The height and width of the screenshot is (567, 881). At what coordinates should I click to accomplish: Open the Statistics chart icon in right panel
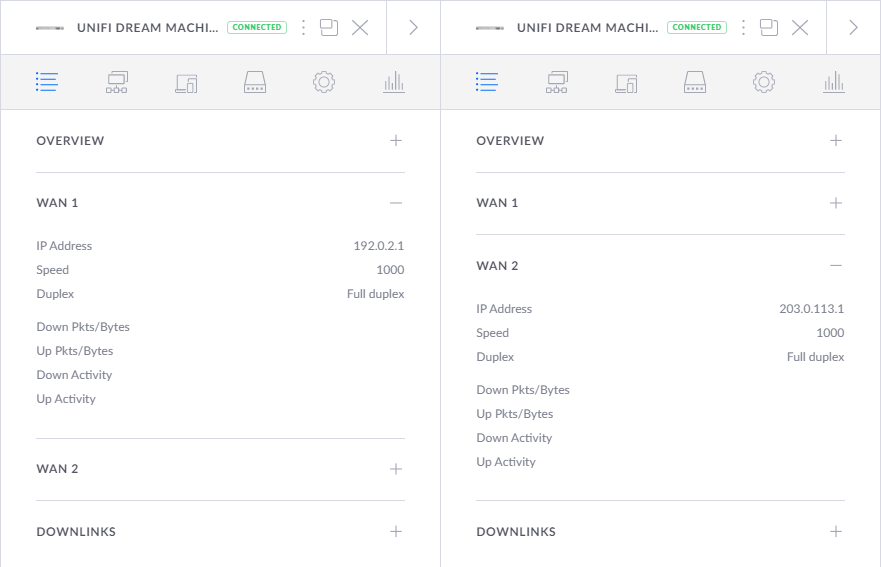coord(834,82)
